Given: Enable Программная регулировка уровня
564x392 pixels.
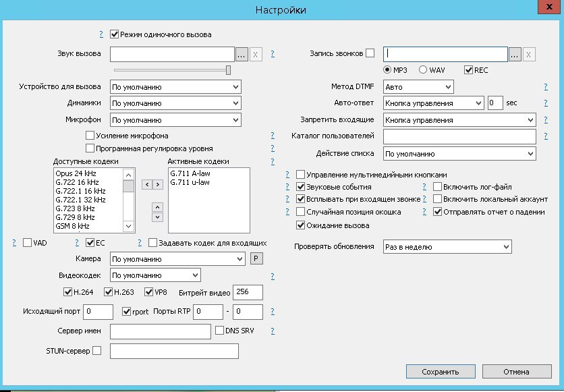Looking at the screenshot, I should coord(90,148).
